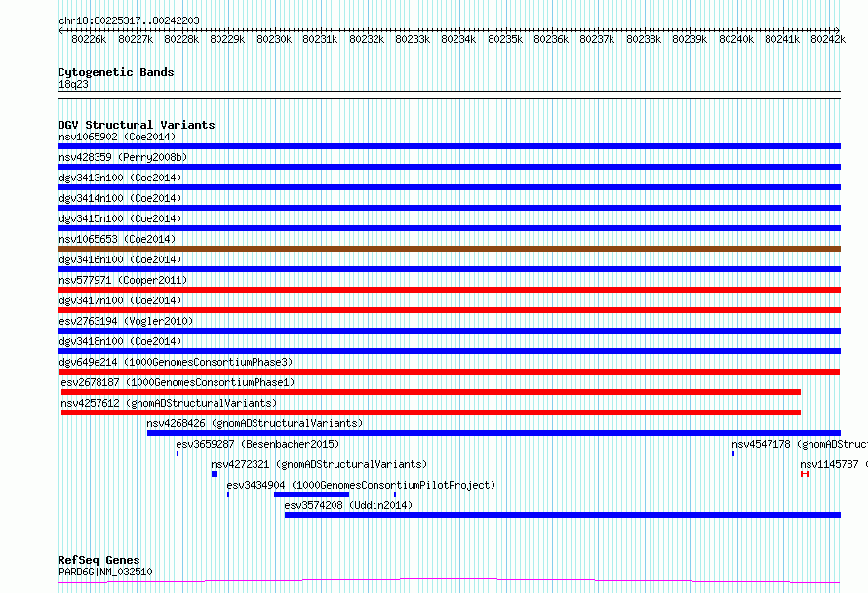Select the RefSeq Genes track heading
The image size is (868, 593).
99,560
